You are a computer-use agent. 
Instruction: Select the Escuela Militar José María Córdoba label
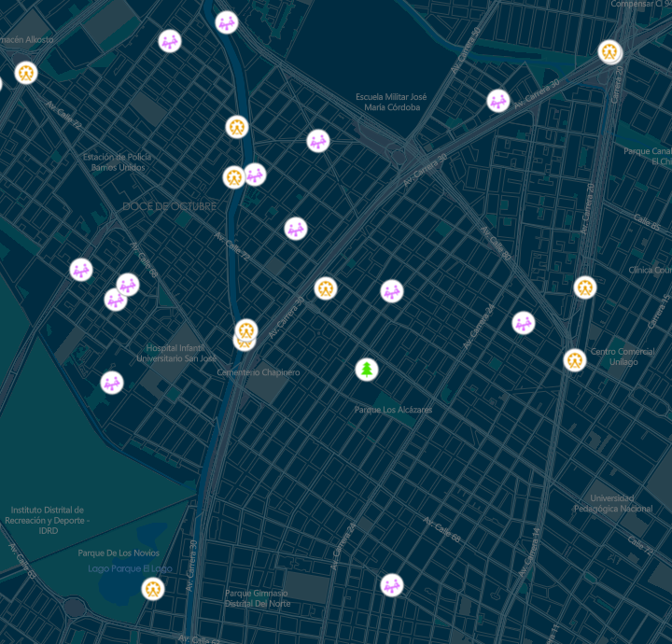[x=391, y=102]
